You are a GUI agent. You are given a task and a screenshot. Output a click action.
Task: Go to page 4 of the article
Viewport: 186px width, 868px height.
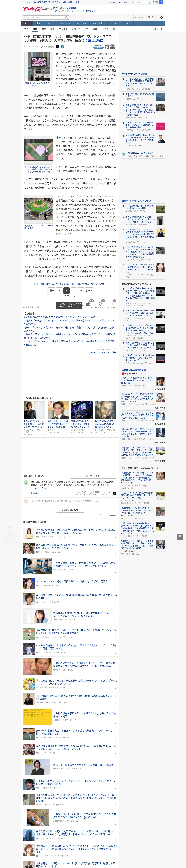[74, 290]
